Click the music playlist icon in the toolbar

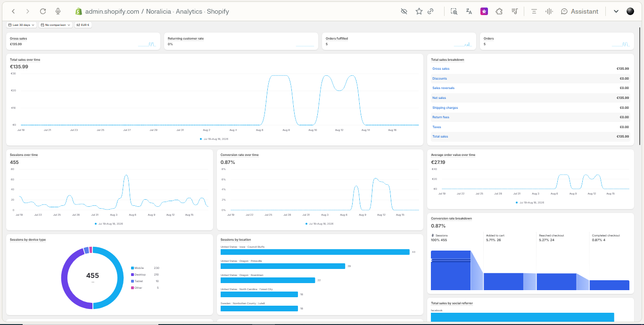(x=514, y=11)
